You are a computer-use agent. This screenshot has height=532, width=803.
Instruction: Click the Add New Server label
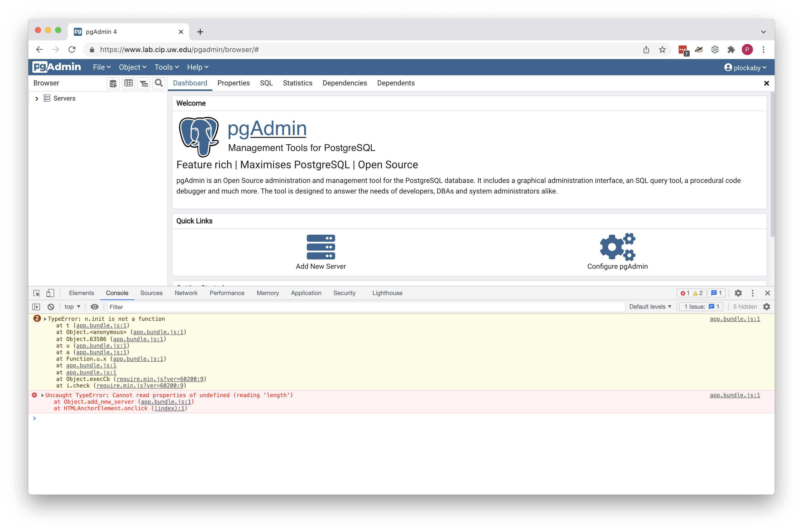(x=321, y=266)
